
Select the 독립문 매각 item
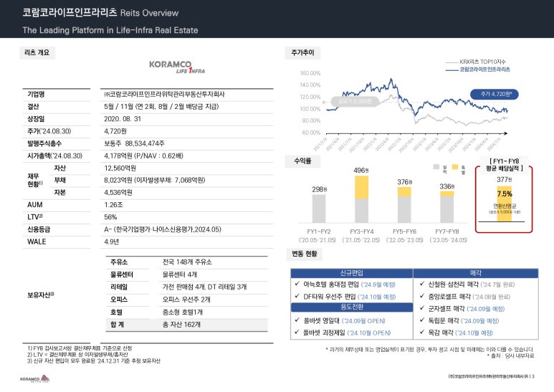[459, 320]
